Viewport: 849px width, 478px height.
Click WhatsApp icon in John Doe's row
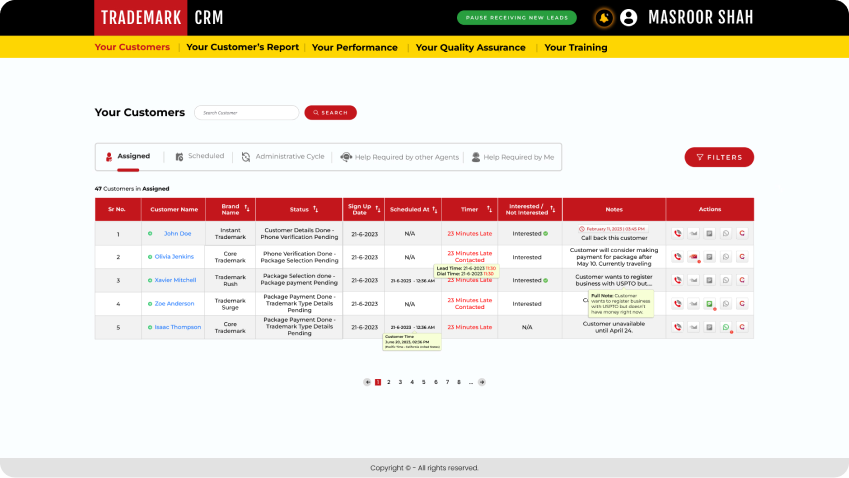pos(726,233)
